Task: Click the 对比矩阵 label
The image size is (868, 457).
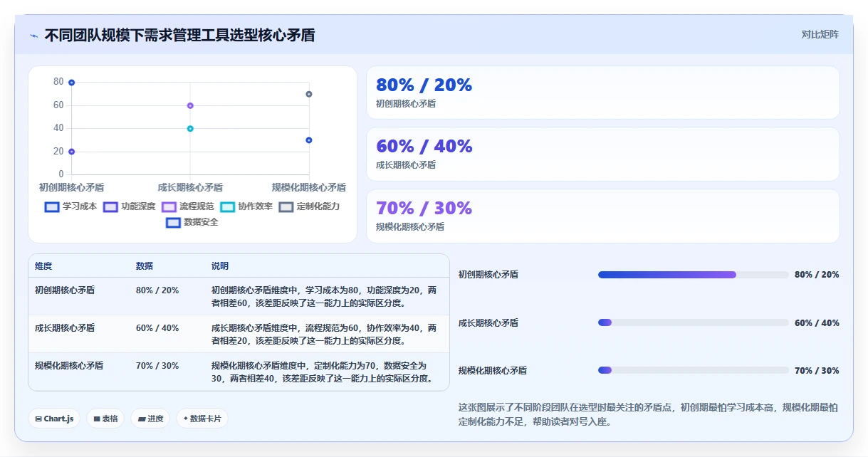Action: point(820,34)
